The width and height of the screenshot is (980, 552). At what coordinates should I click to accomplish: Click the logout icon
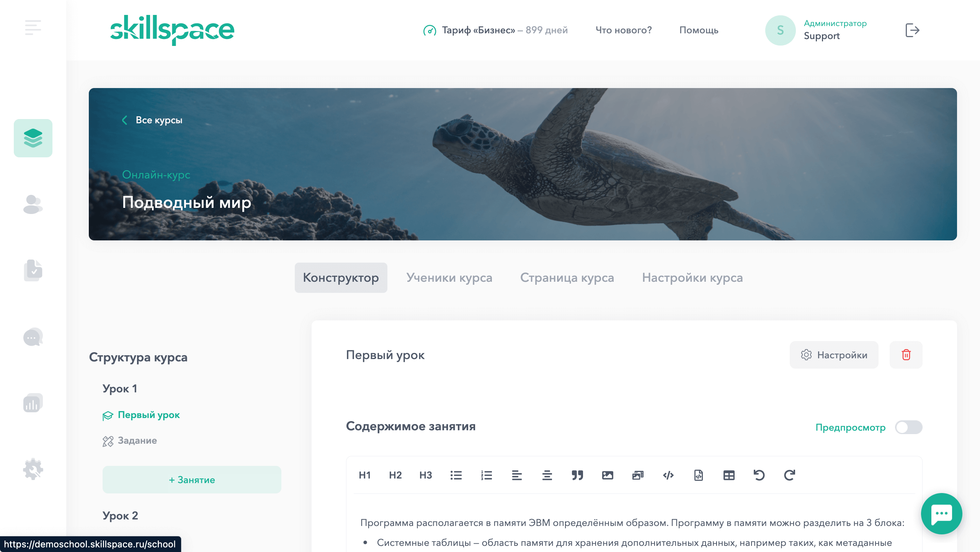912,30
